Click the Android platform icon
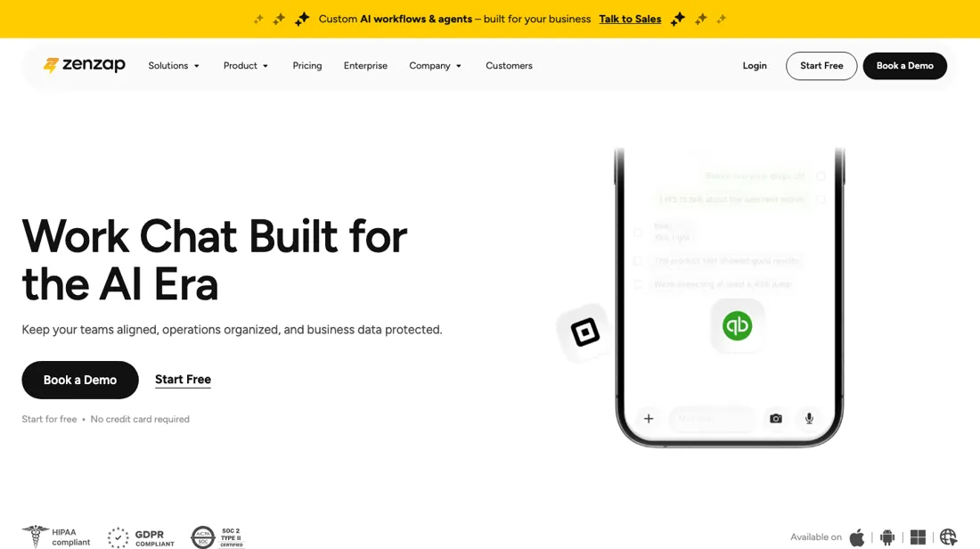This screenshot has height=549, width=980. pos(887,537)
